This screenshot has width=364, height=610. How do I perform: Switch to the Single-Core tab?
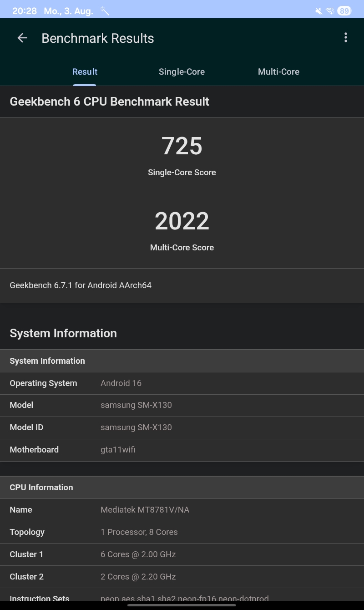pyautogui.click(x=182, y=71)
